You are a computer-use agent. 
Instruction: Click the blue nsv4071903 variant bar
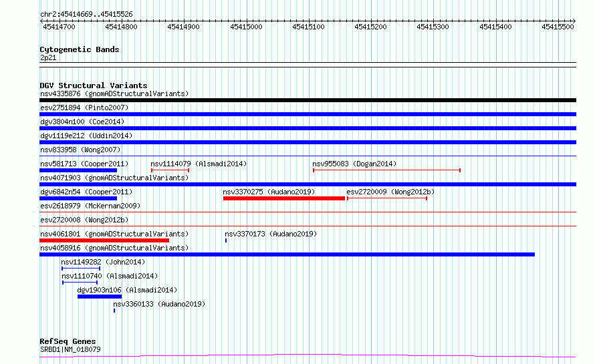tap(308, 184)
